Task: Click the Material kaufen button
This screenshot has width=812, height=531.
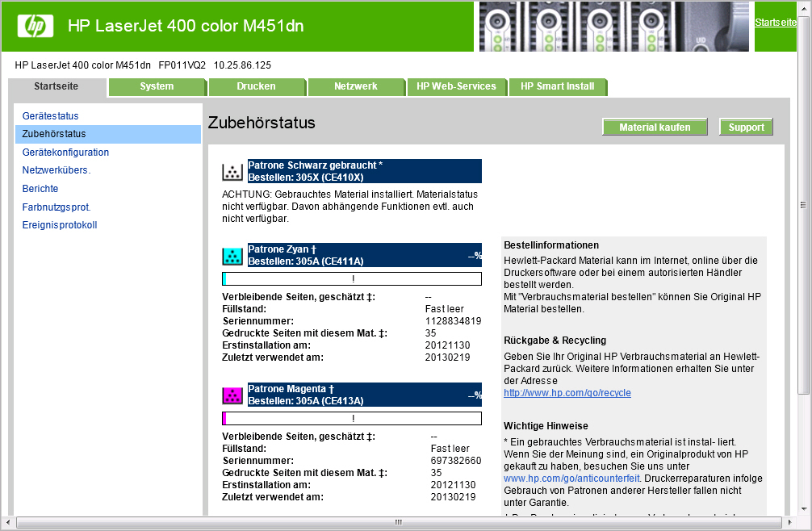Action: [655, 128]
